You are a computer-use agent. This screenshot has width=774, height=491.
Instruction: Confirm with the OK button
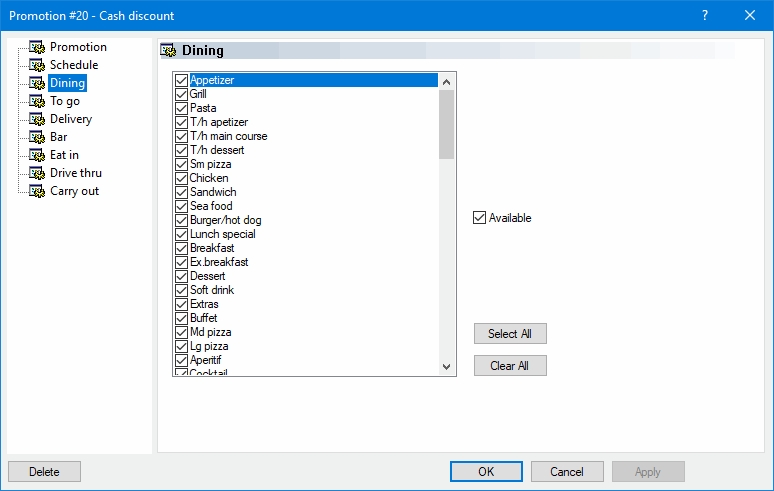[x=486, y=472]
